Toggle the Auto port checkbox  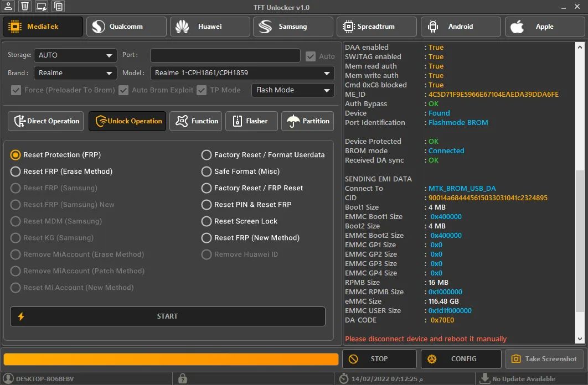(311, 56)
